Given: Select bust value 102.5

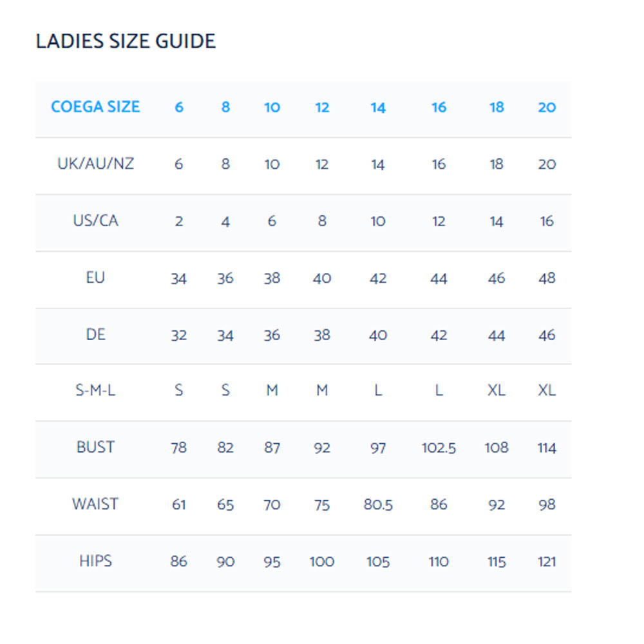Looking at the screenshot, I should coord(439,448).
